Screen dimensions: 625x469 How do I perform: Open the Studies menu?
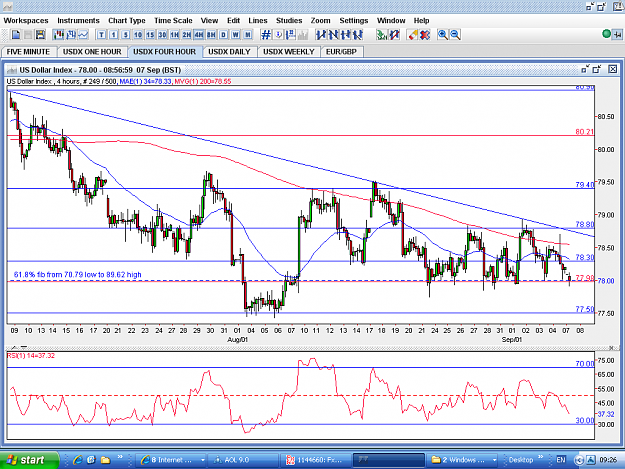[289, 20]
